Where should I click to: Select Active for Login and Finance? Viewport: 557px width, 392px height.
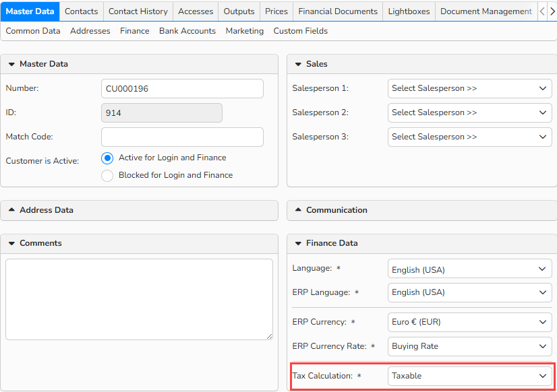pos(107,158)
